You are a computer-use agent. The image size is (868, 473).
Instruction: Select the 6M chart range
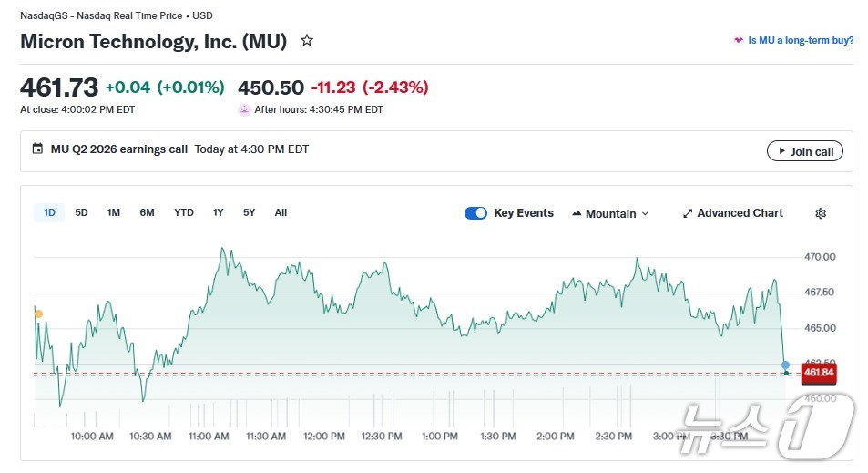click(x=147, y=213)
